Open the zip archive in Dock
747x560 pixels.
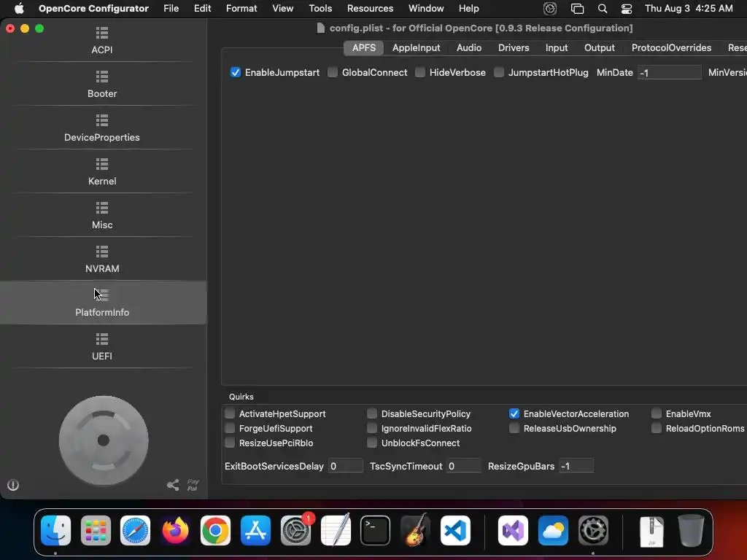pos(651,531)
